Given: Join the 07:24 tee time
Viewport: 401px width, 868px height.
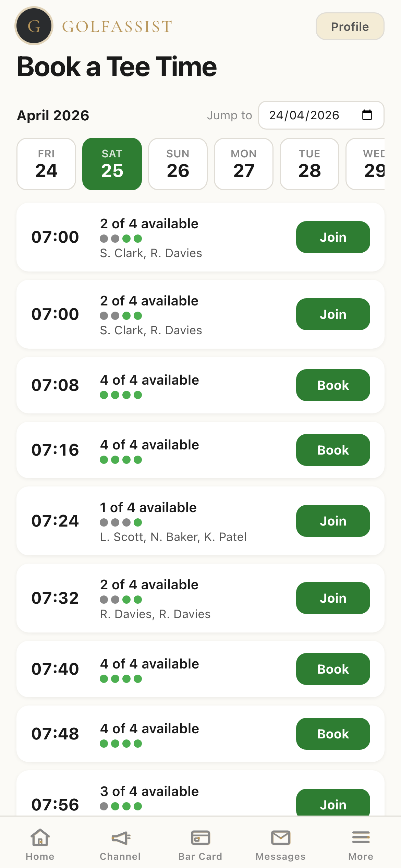Looking at the screenshot, I should click(333, 521).
